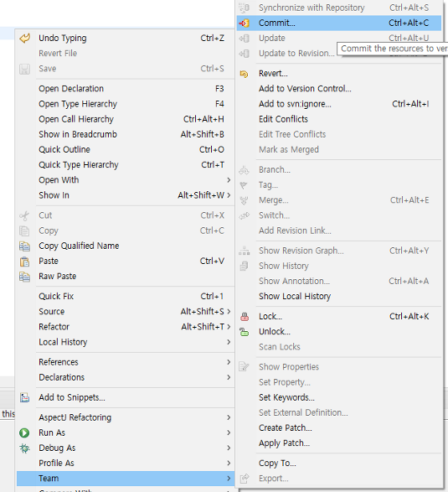Select Open Call Hierarchy
This screenshot has height=492, width=448.
click(126, 119)
